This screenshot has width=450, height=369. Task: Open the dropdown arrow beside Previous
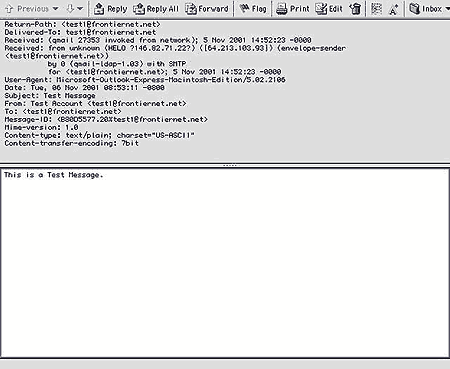coord(55,9)
